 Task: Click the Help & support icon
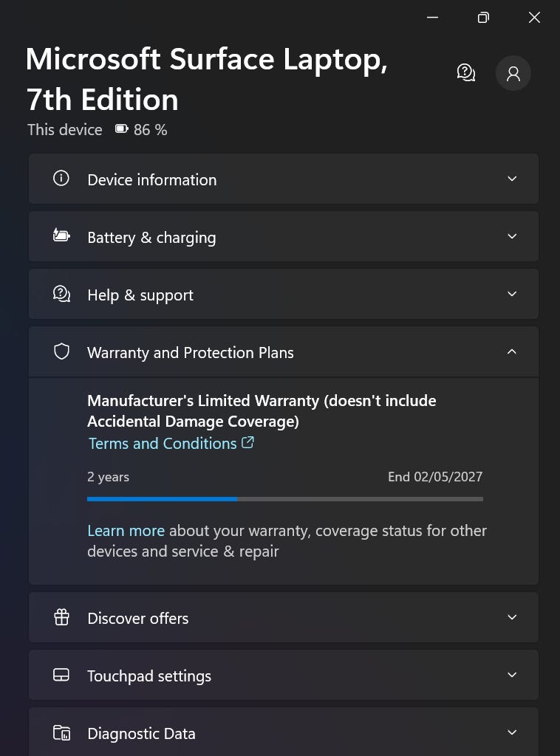61,294
